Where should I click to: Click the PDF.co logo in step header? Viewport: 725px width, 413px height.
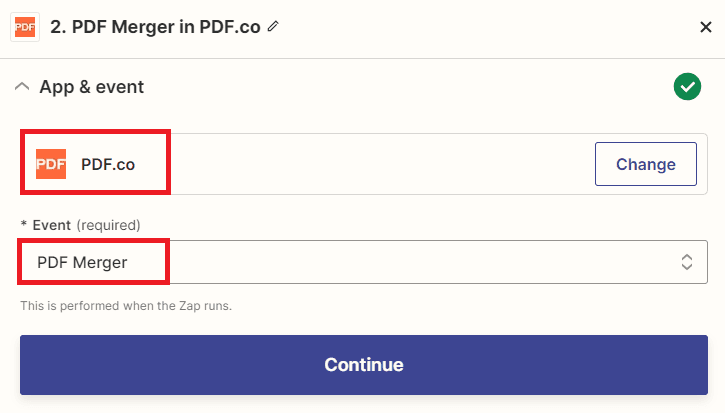point(24,27)
